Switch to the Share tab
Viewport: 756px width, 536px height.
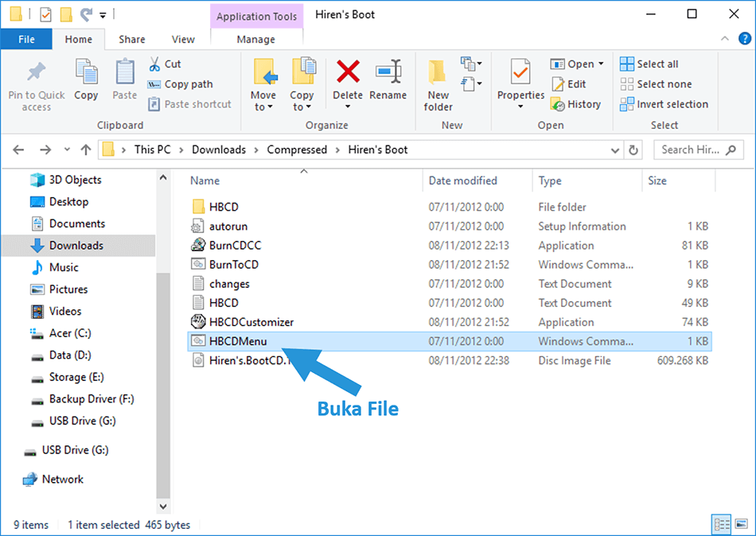(132, 39)
